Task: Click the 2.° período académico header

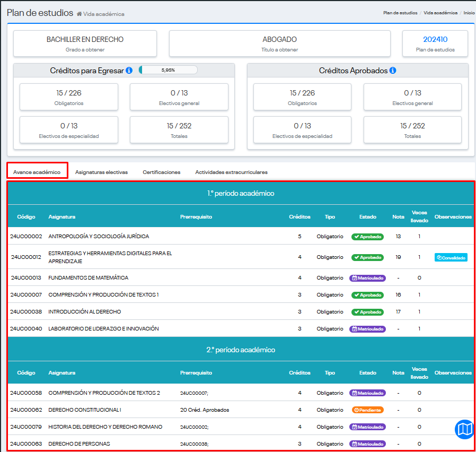Action: [x=241, y=350]
